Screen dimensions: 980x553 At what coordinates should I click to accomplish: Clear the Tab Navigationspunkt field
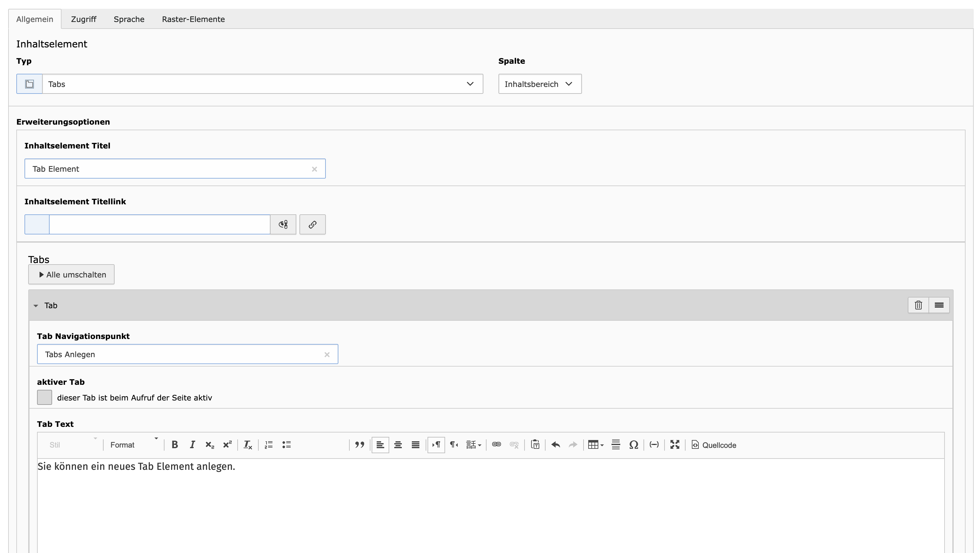(327, 354)
